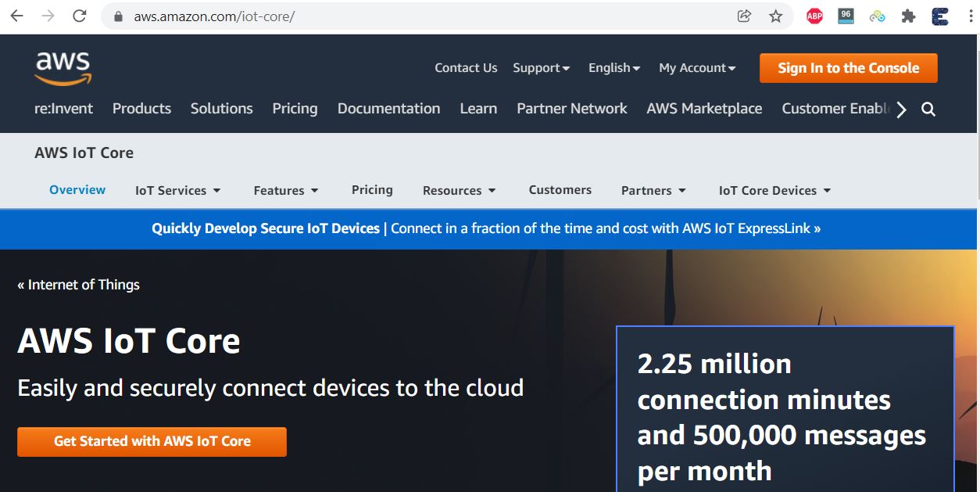Open the Products menu

coord(141,109)
